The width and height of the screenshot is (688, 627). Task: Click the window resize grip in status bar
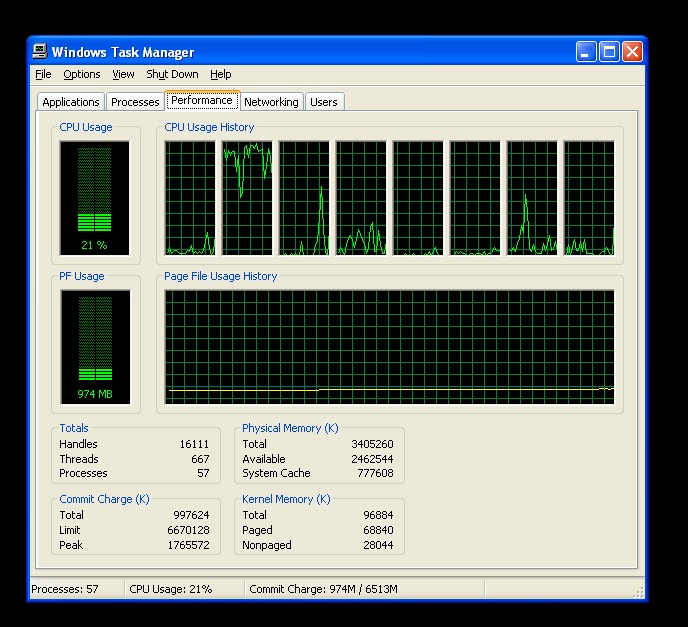point(638,592)
